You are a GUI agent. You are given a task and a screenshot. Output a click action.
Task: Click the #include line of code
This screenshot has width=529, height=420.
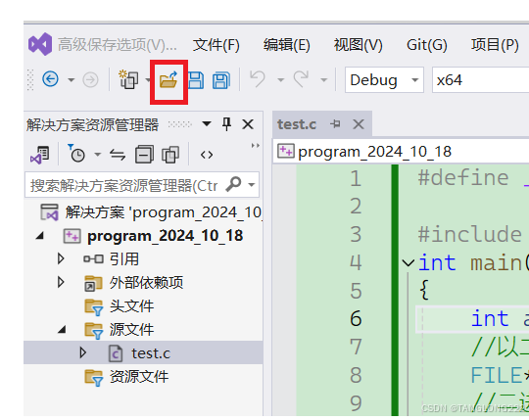pos(469,234)
